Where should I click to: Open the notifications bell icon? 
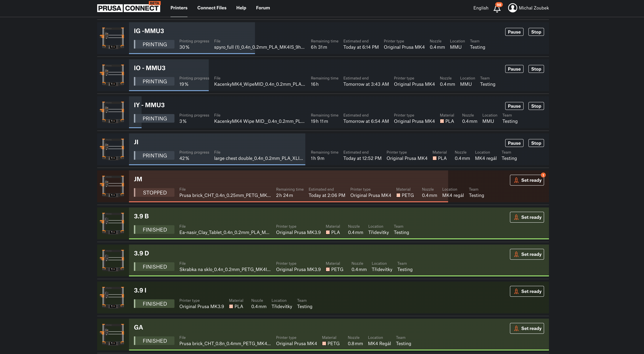click(497, 9)
